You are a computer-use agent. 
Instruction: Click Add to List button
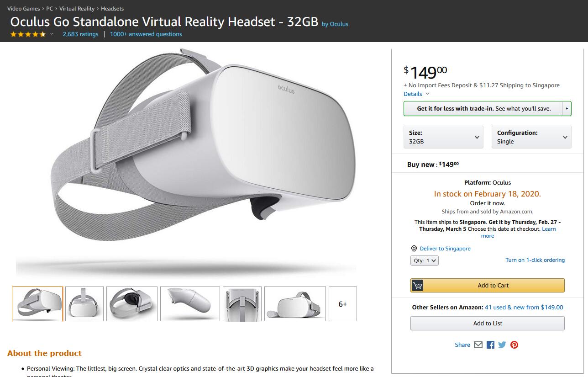coord(488,324)
